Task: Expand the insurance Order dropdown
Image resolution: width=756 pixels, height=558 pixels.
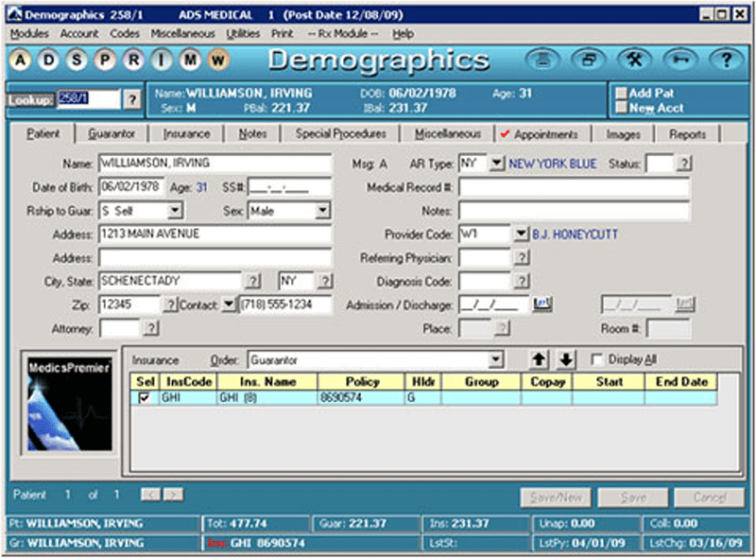Action: [x=496, y=359]
